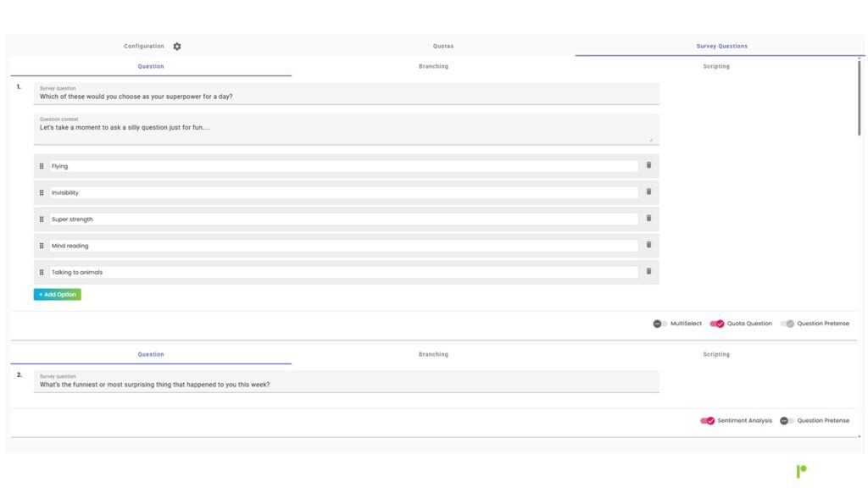Click the Configuration gear icon
Screen dimensions: 868x488
click(x=177, y=47)
